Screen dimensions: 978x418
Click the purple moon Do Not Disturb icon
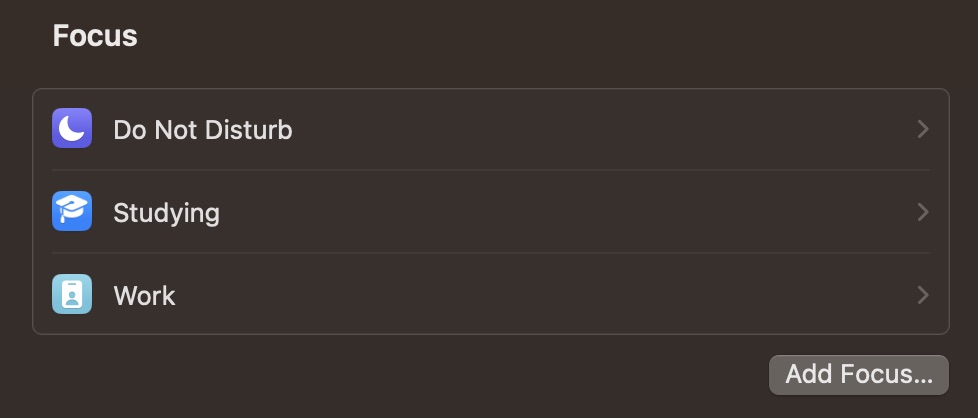(72, 129)
